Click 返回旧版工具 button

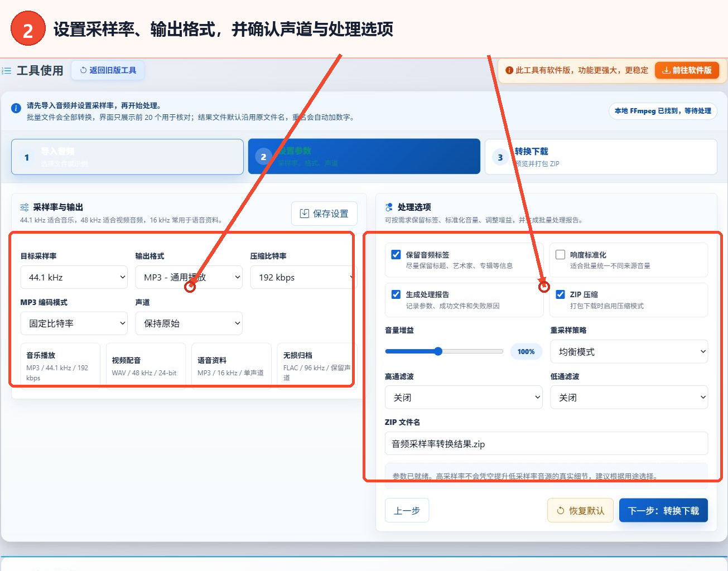(x=108, y=70)
